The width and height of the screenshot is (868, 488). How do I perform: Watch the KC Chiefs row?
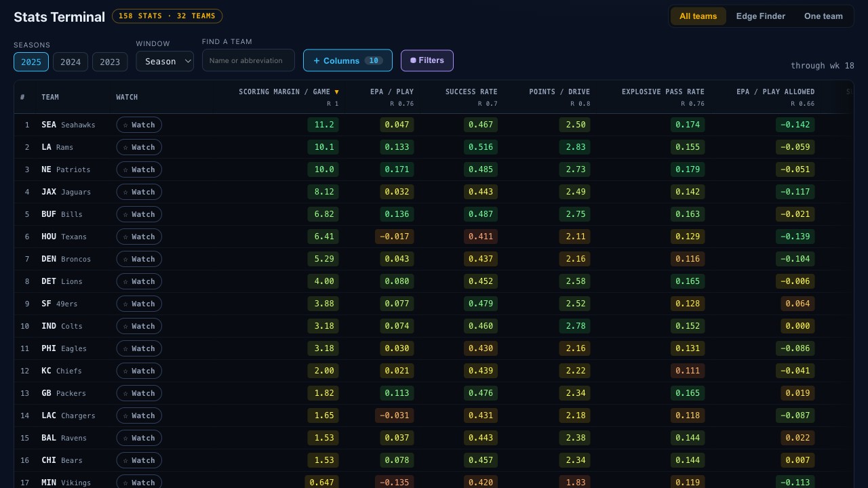point(139,371)
